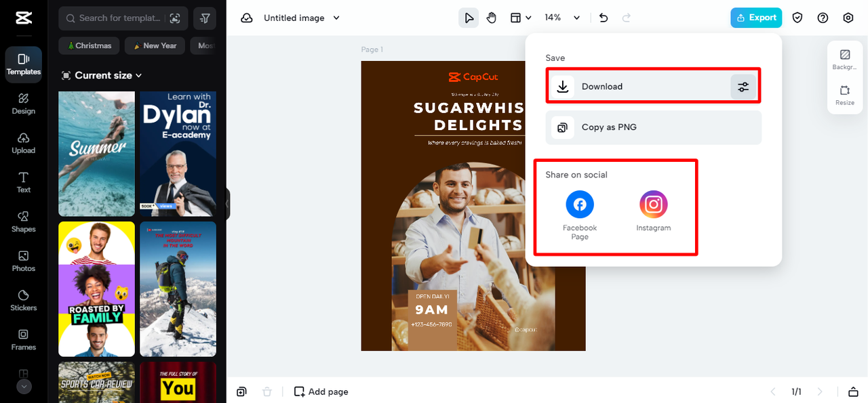
Task: Open the Text sidebar tab
Action: point(24,182)
